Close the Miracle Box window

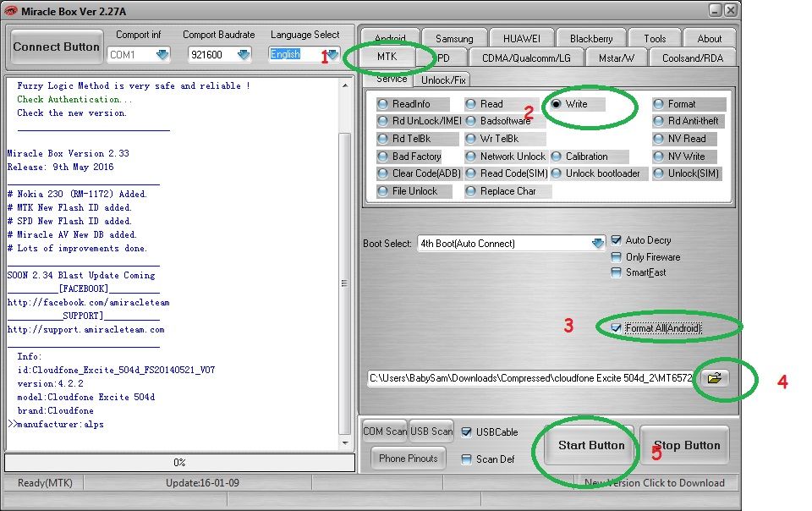click(x=730, y=10)
